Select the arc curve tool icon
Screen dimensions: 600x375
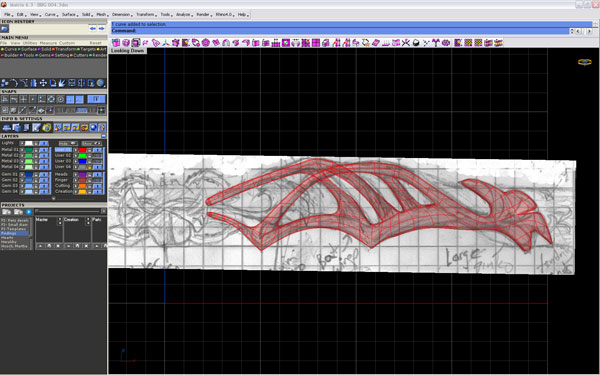point(14,83)
